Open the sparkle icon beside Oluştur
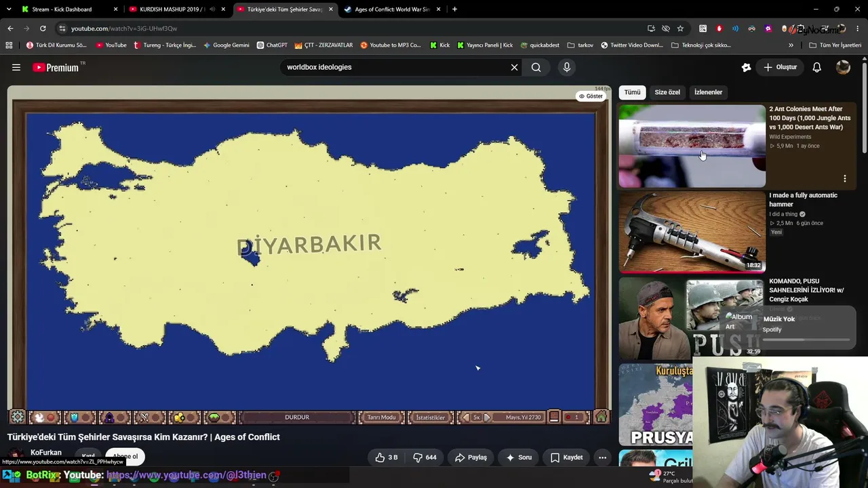 tap(746, 67)
